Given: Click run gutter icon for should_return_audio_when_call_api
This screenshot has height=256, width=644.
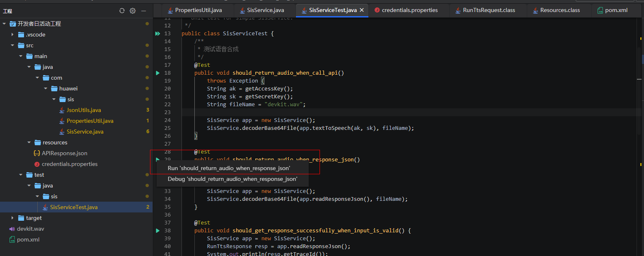Looking at the screenshot, I should click(157, 73).
